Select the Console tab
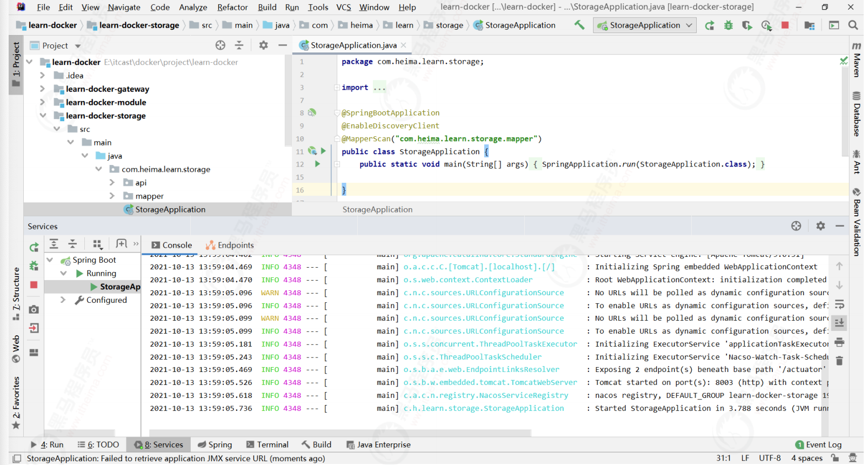This screenshot has width=868, height=465. tap(172, 245)
